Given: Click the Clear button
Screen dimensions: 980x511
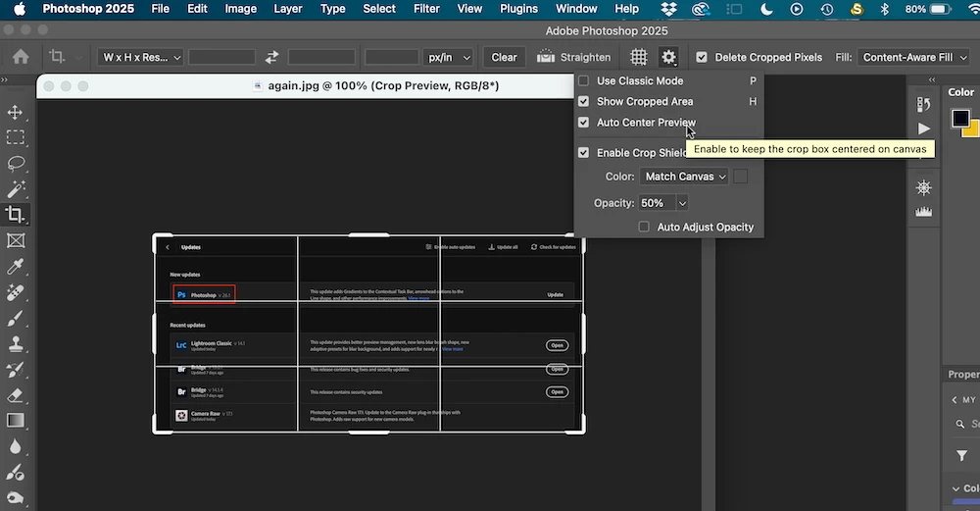Looking at the screenshot, I should (504, 57).
